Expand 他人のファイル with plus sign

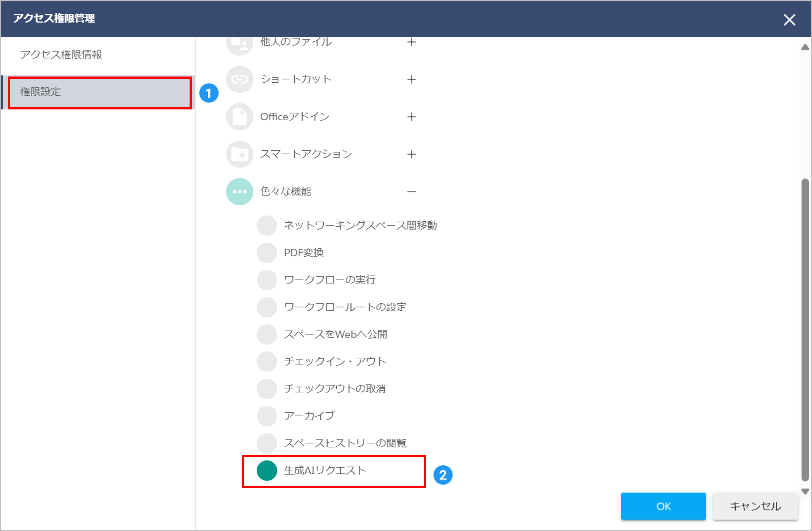coord(411,42)
